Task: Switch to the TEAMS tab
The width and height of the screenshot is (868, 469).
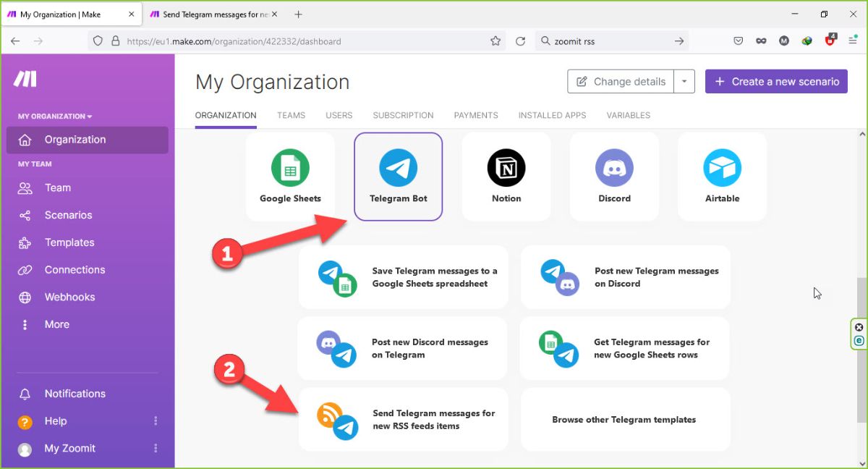Action: point(291,115)
